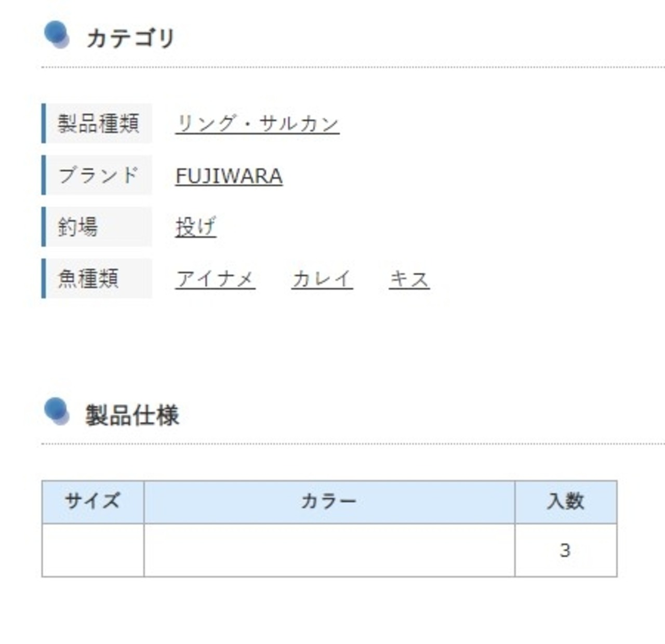
Task: Open the キス fish type link
Action: click(x=409, y=279)
